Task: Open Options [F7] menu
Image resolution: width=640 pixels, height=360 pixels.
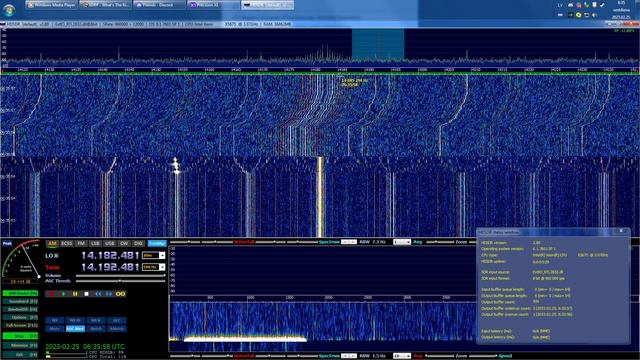Action: 20,318
